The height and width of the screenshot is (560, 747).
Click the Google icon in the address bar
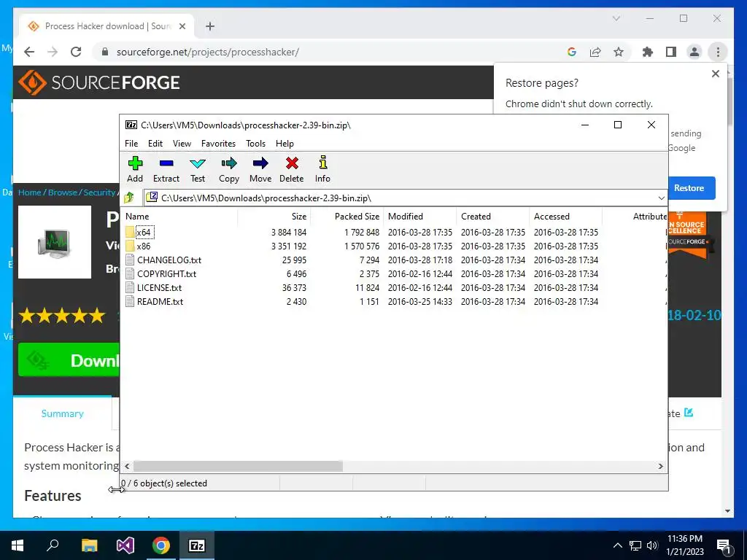pyautogui.click(x=572, y=52)
